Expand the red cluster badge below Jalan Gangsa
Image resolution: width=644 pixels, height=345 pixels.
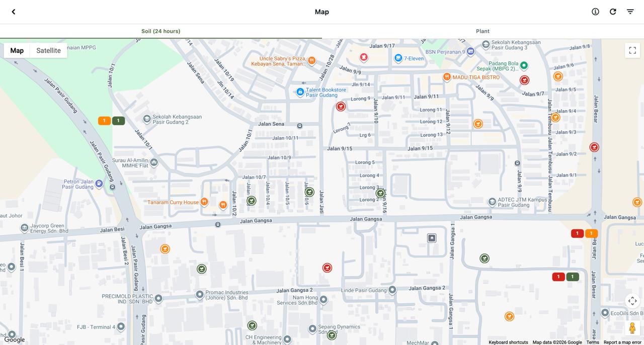(577, 233)
